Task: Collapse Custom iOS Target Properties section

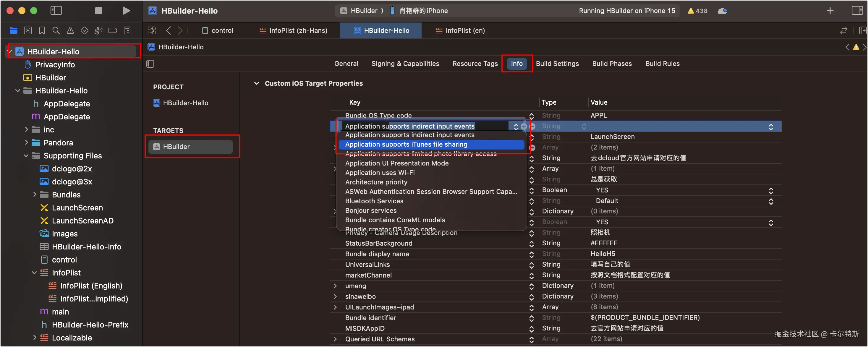Action: point(256,83)
